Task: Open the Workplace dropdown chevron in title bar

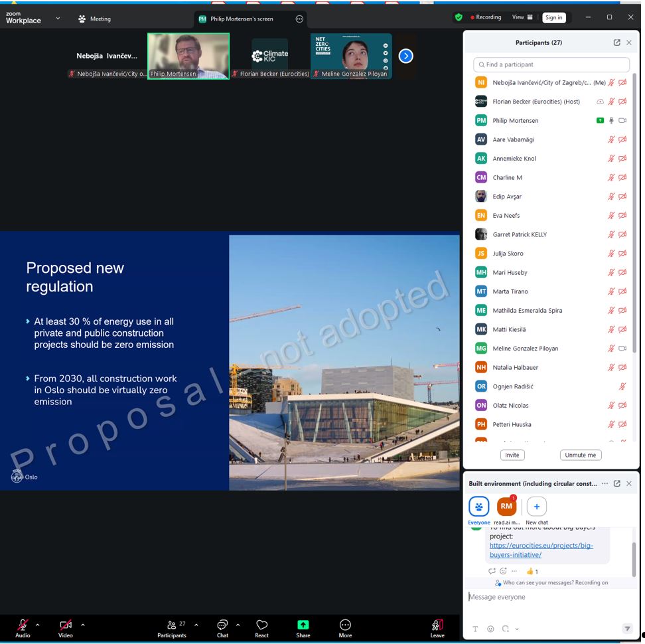Action: (x=58, y=19)
